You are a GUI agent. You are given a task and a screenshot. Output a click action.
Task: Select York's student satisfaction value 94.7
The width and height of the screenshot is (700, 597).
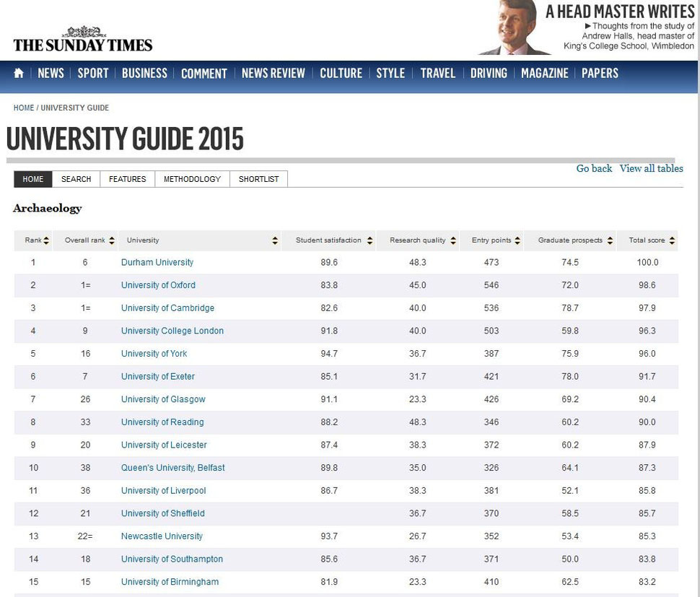pyautogui.click(x=329, y=354)
